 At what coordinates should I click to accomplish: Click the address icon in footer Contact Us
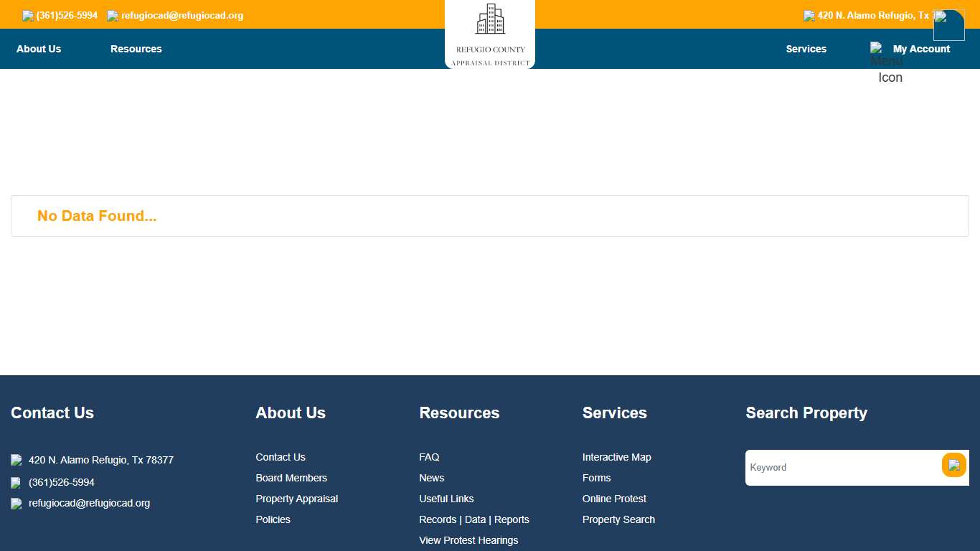[17, 461]
